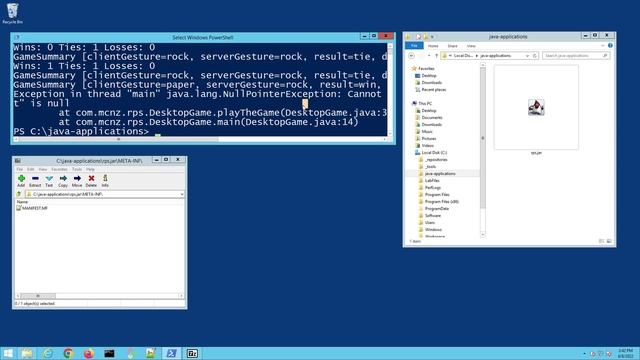Select Documents under This PC
This screenshot has width=640, height=360.
429,118
